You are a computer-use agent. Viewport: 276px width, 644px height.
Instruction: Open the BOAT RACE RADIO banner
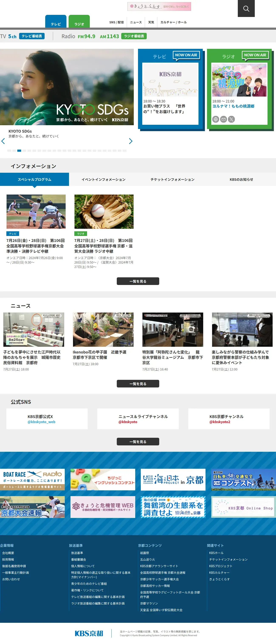tap(32, 480)
